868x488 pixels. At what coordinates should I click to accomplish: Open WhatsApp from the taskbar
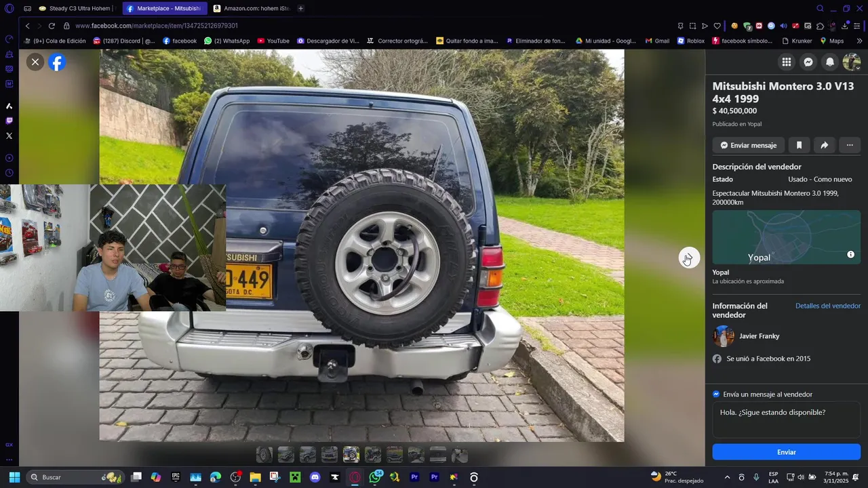pos(375,477)
